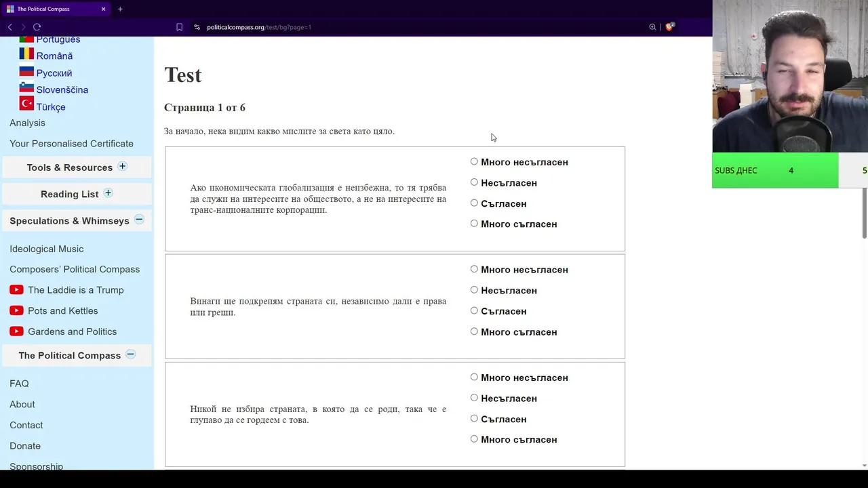Select Много съгласен for globalization question
Viewport: 868px width, 488px height.
click(474, 223)
